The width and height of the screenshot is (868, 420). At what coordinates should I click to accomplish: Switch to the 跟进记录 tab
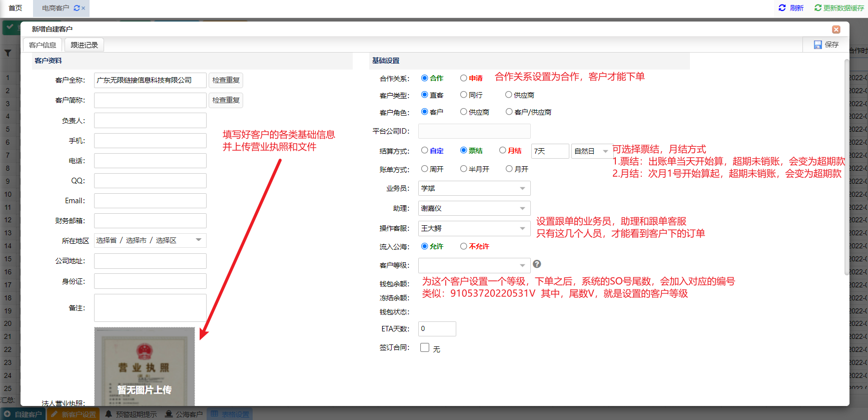click(84, 45)
